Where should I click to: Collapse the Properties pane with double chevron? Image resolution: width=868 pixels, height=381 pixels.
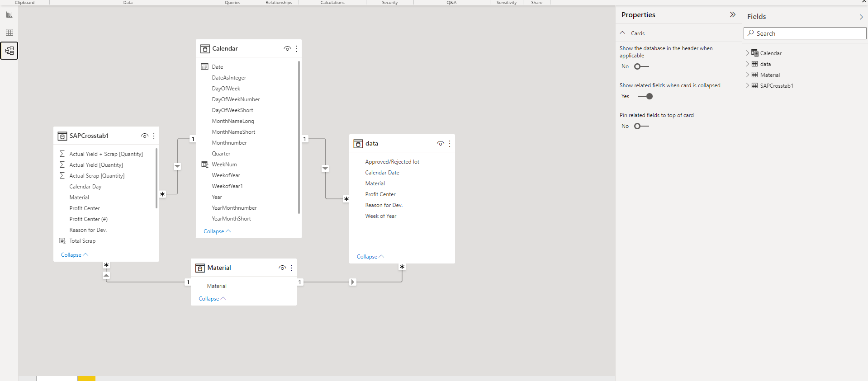(x=733, y=15)
